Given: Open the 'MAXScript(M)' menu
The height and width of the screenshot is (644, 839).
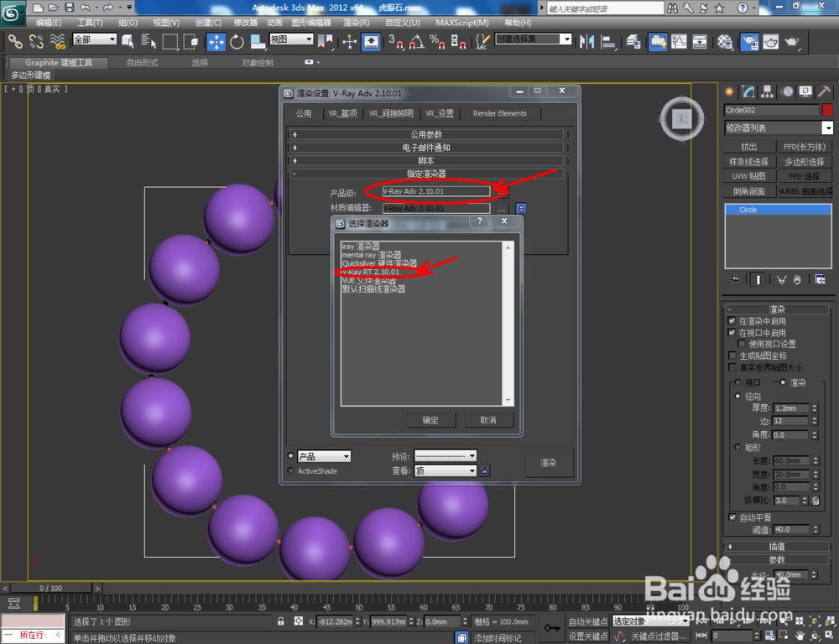Looking at the screenshot, I should (x=462, y=23).
